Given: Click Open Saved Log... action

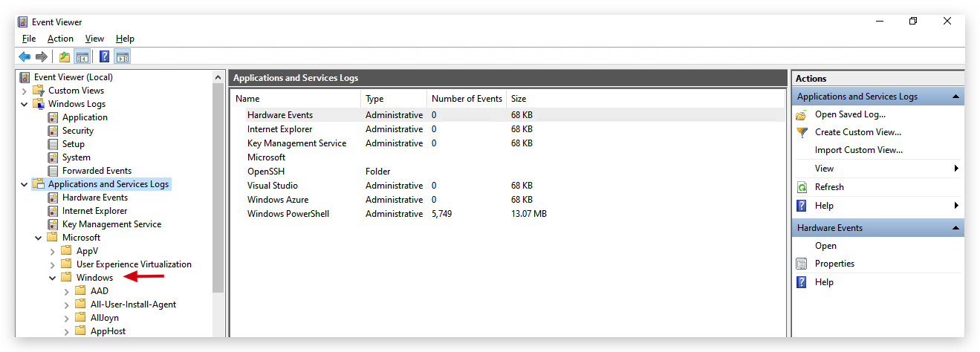Looking at the screenshot, I should 850,114.
